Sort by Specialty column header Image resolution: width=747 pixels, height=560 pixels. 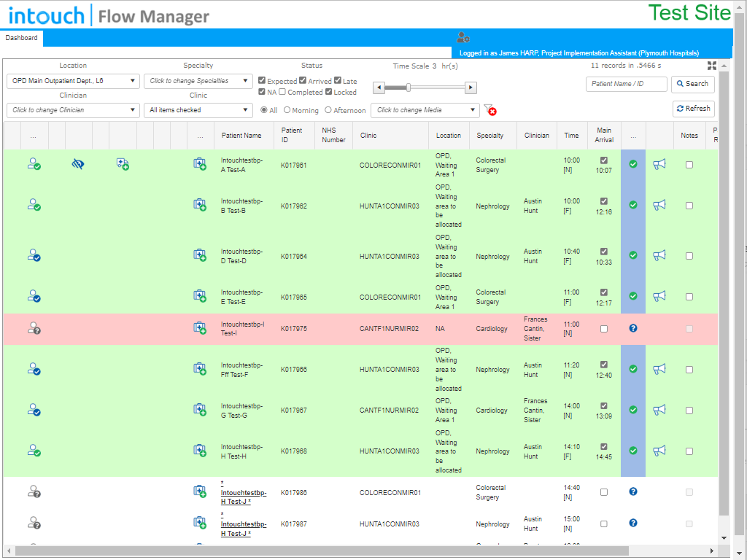(x=489, y=135)
